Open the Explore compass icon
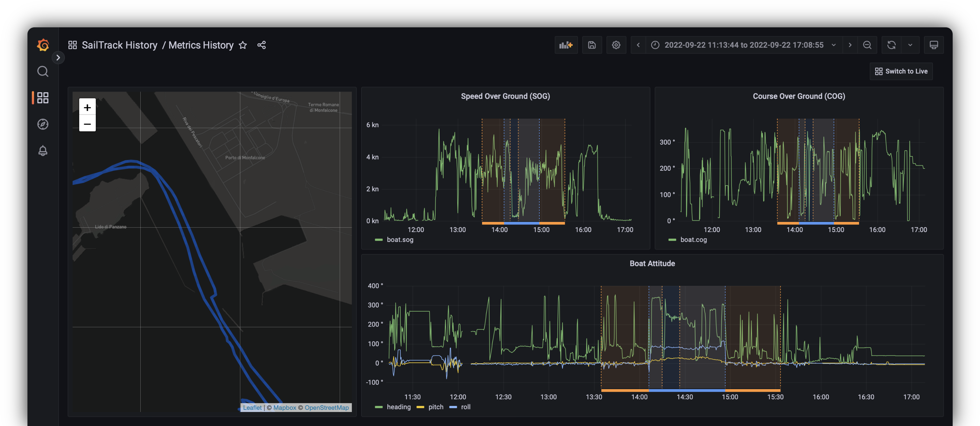The width and height of the screenshot is (980, 426). click(43, 124)
